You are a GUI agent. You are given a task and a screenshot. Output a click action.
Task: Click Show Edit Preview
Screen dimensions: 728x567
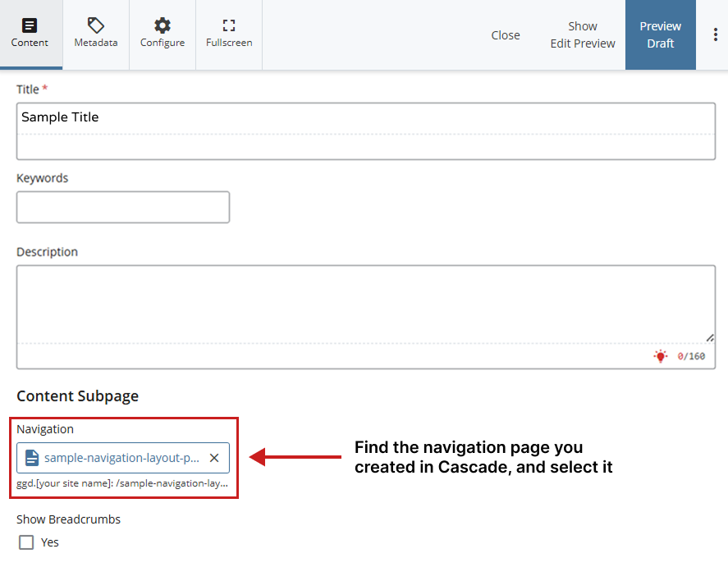583,34
